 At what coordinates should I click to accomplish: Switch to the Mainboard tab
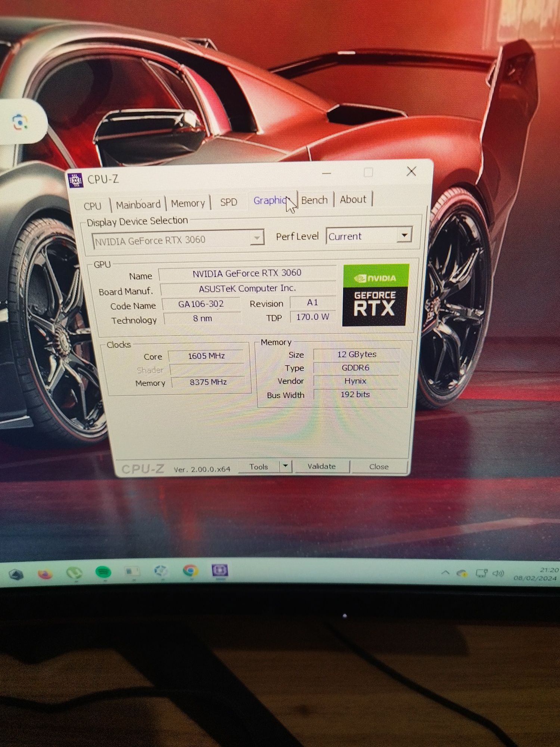[138, 205]
